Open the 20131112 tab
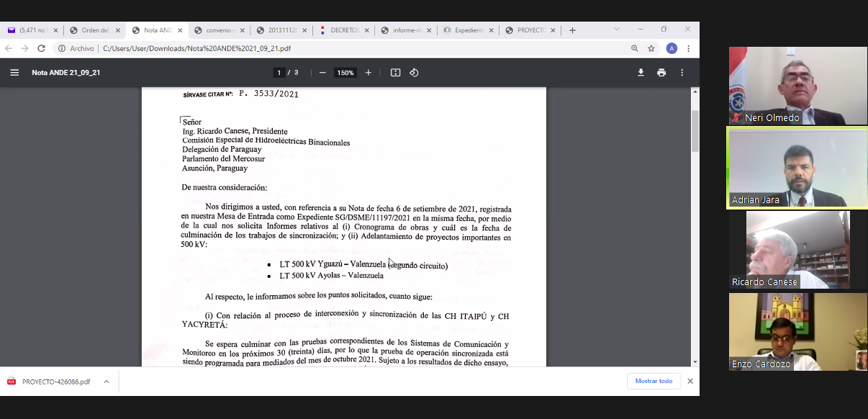Image resolution: width=868 pixels, height=419 pixels. [280, 30]
